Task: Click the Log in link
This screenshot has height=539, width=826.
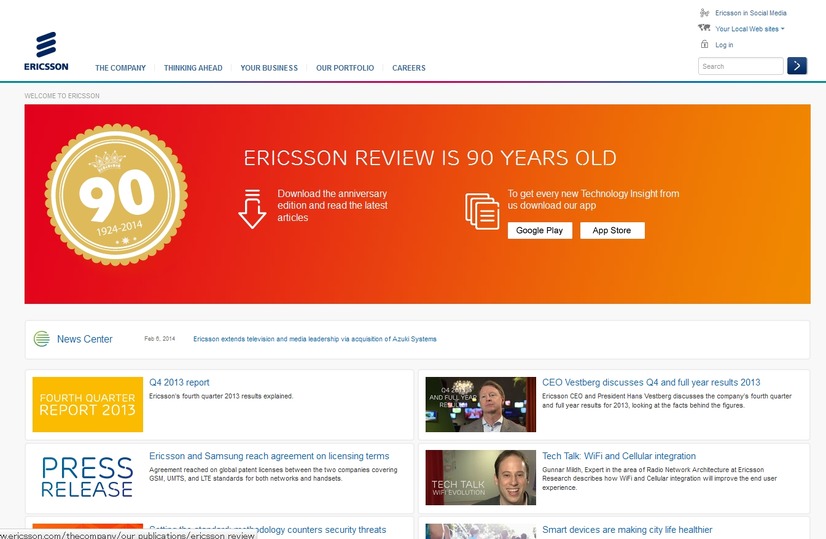Action: pos(724,45)
